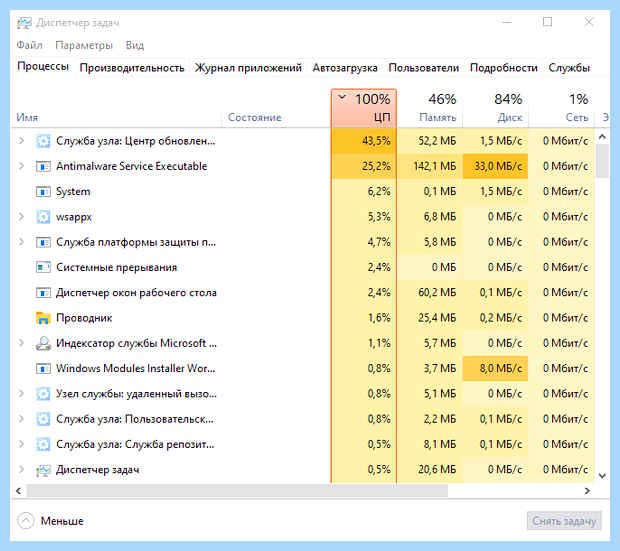Sort by the Память column header
This screenshot has height=551, width=620.
(430, 108)
